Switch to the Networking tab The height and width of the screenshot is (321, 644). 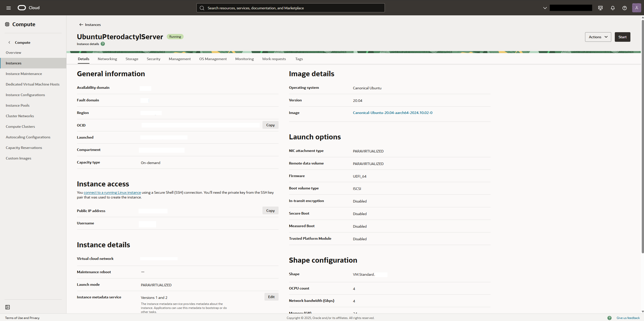pos(107,59)
